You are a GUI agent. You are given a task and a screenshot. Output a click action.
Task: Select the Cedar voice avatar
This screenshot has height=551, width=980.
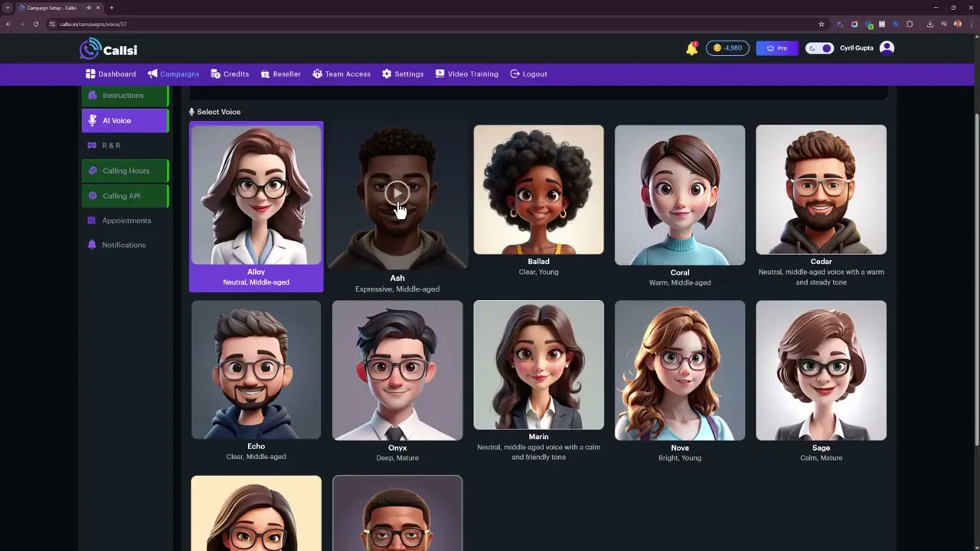[821, 189]
